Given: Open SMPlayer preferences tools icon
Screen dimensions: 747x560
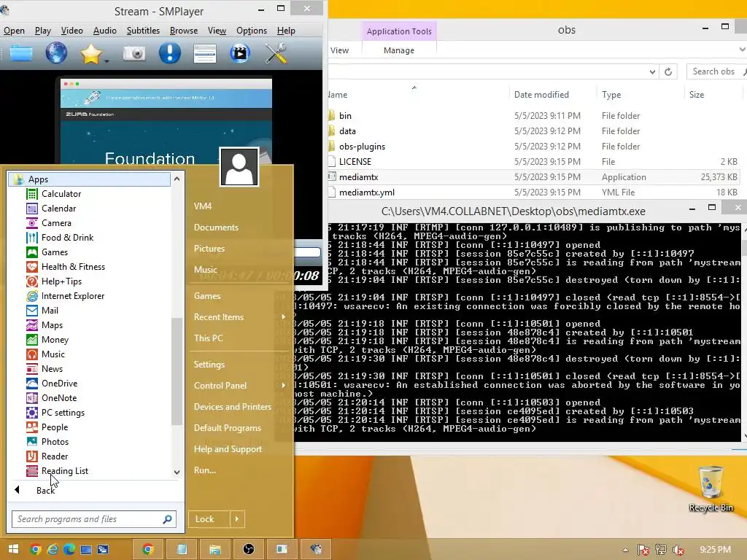Looking at the screenshot, I should 275,53.
